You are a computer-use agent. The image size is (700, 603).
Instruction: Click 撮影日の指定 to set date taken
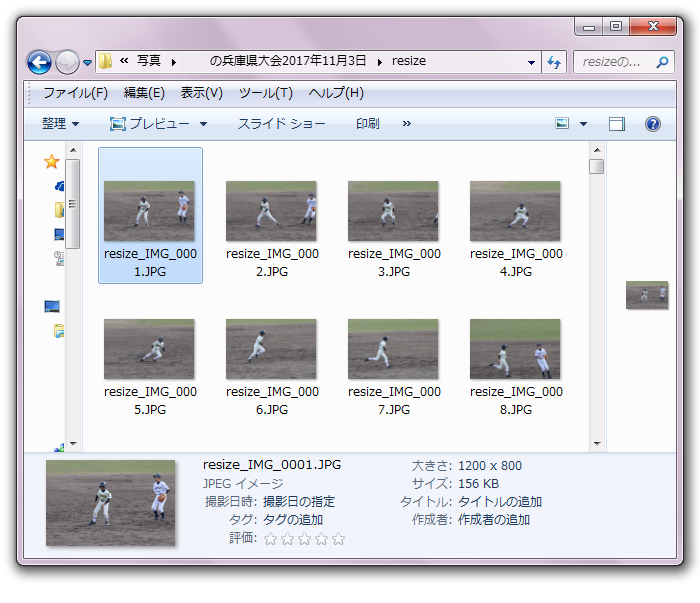point(299,502)
